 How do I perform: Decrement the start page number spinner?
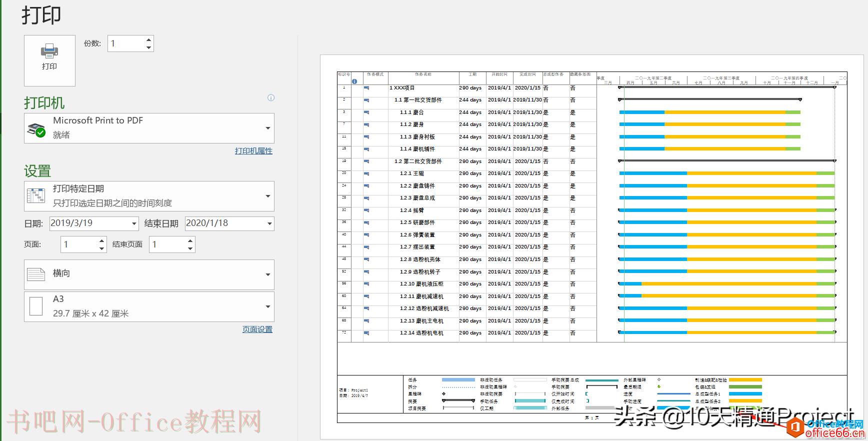(102, 248)
